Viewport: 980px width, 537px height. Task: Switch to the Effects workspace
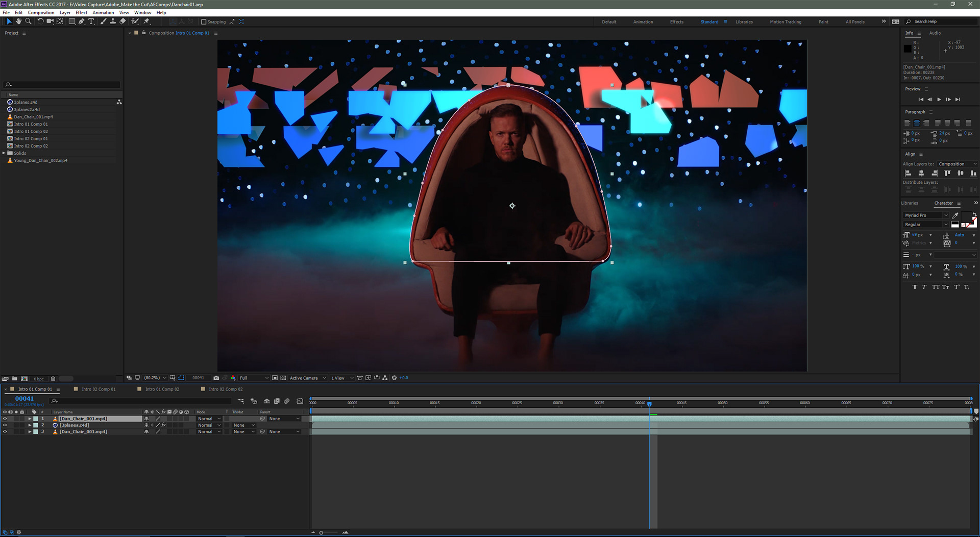point(677,22)
